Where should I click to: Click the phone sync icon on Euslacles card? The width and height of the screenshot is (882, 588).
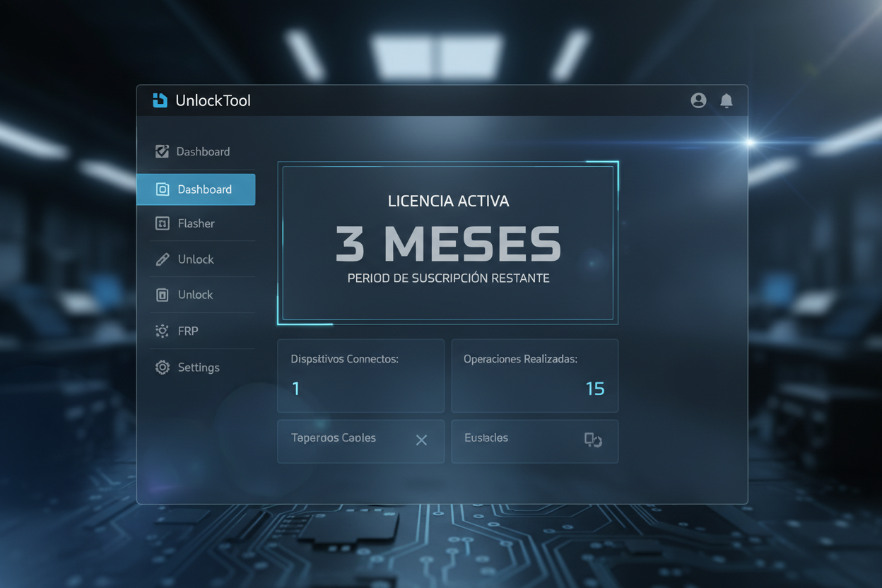point(594,441)
